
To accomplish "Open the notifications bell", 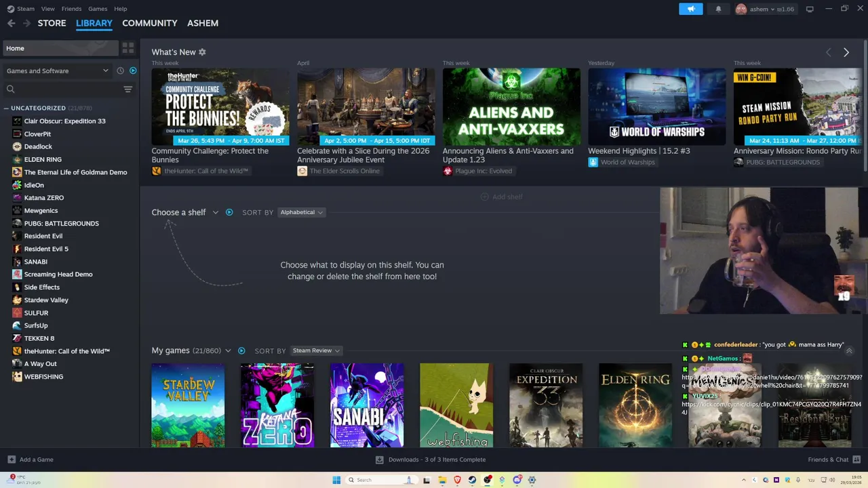I will click(718, 9).
